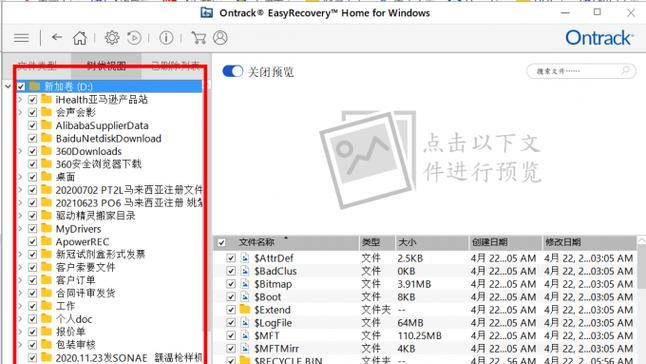Image resolution: width=646 pixels, height=364 pixels.
Task: Expand the MyDrivers folder
Action: coord(20,229)
